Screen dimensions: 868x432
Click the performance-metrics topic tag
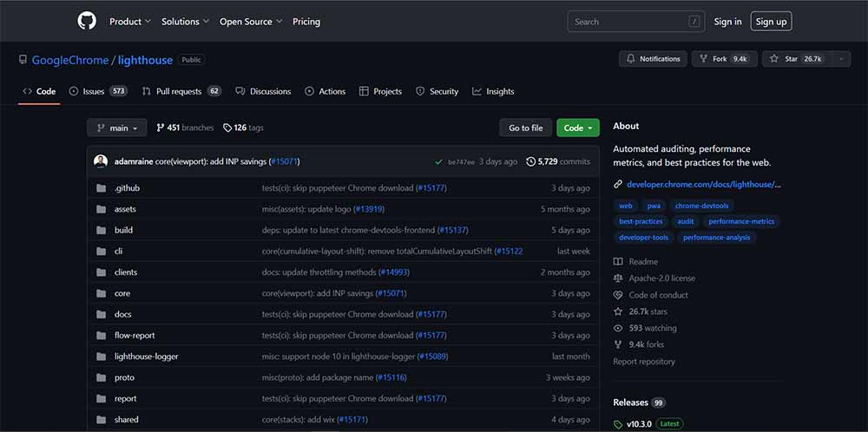(x=741, y=221)
